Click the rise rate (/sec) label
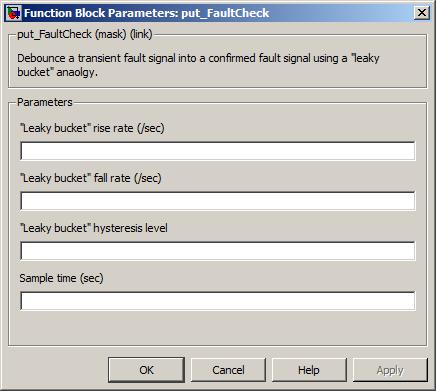Screen dimensions: 436x391 [92, 128]
